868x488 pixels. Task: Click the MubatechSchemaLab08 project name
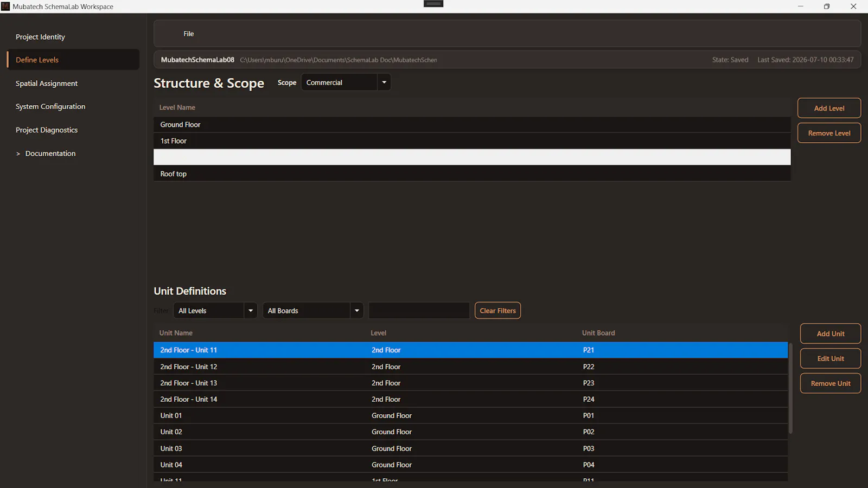[x=197, y=60]
